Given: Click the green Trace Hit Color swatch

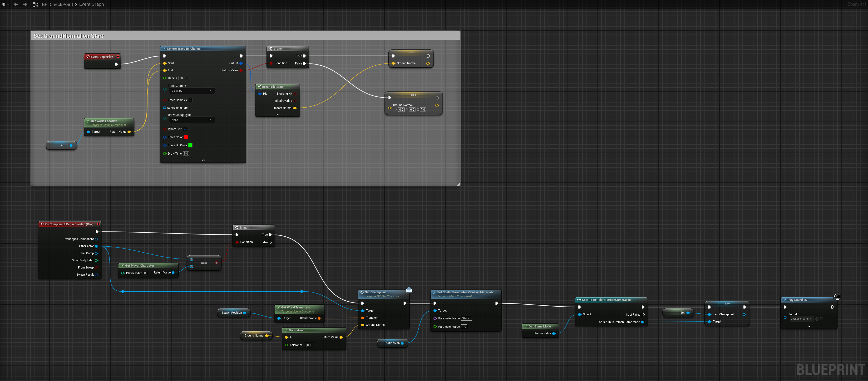Looking at the screenshot, I should (x=190, y=145).
